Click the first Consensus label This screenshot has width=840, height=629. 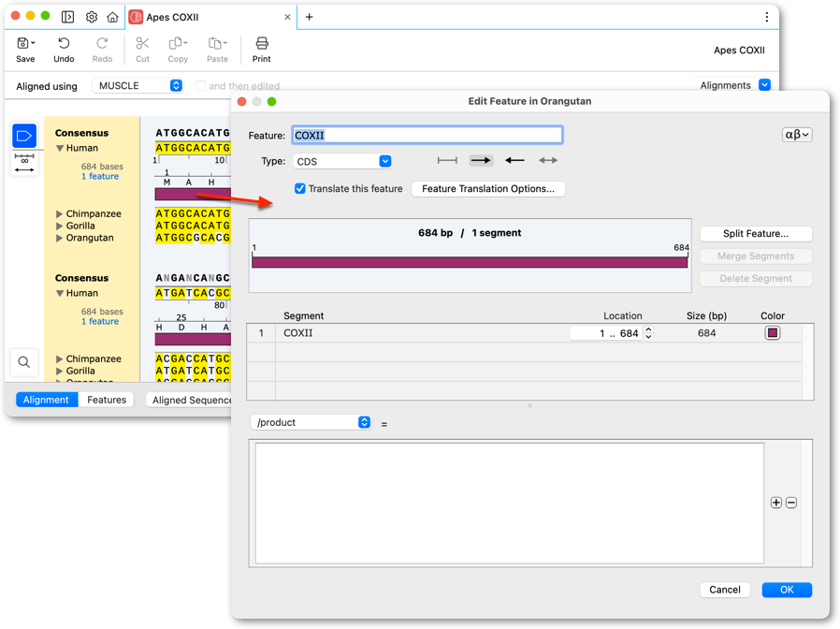(81, 133)
